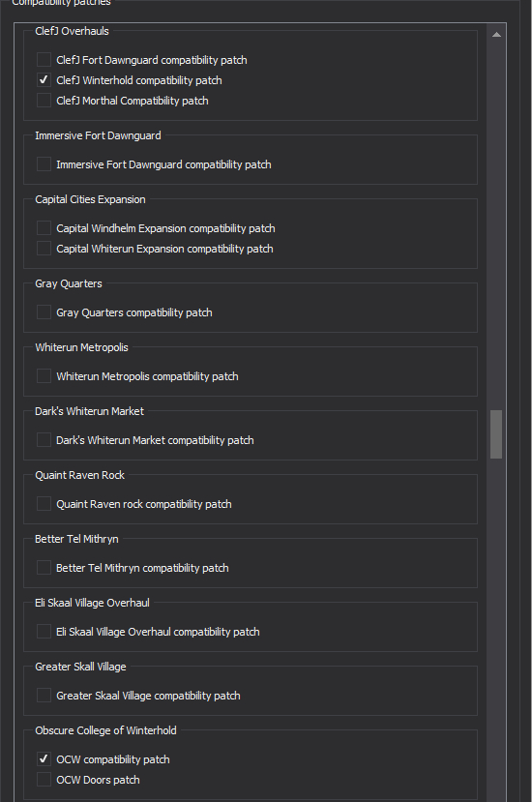The image size is (532, 802).
Task: Tick Immersive Fort Dawnguard compatibility patch
Action: pyautogui.click(x=44, y=164)
